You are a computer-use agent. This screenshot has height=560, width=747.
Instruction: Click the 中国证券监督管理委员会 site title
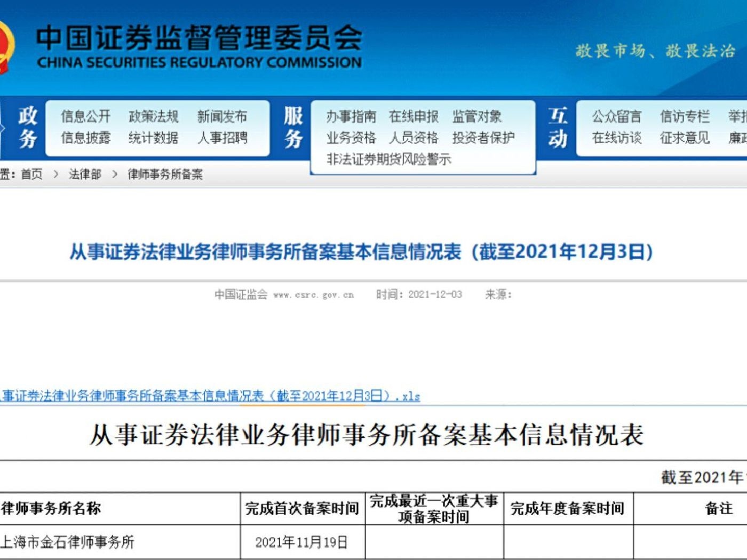tap(200, 37)
